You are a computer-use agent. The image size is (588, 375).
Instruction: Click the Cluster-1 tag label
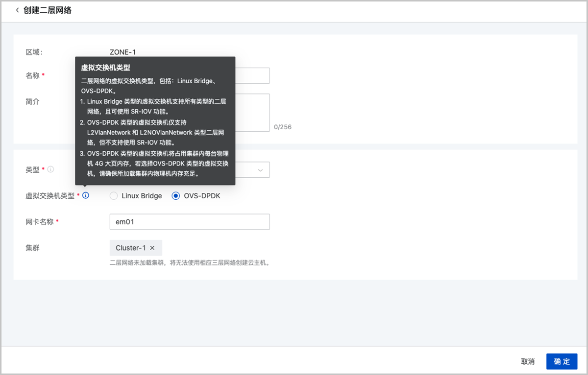click(x=130, y=248)
